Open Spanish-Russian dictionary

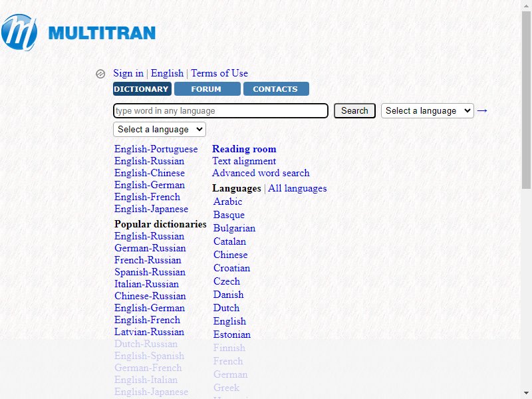pyautogui.click(x=150, y=272)
